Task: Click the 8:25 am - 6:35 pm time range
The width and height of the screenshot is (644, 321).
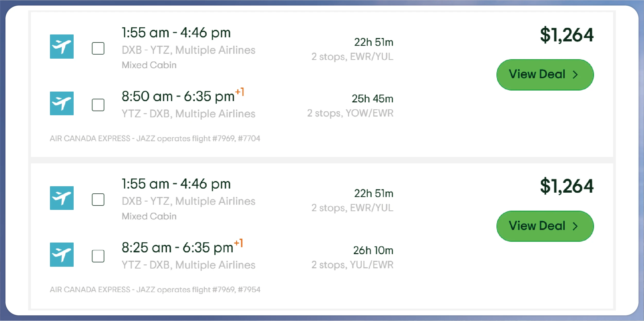Action: (x=177, y=248)
